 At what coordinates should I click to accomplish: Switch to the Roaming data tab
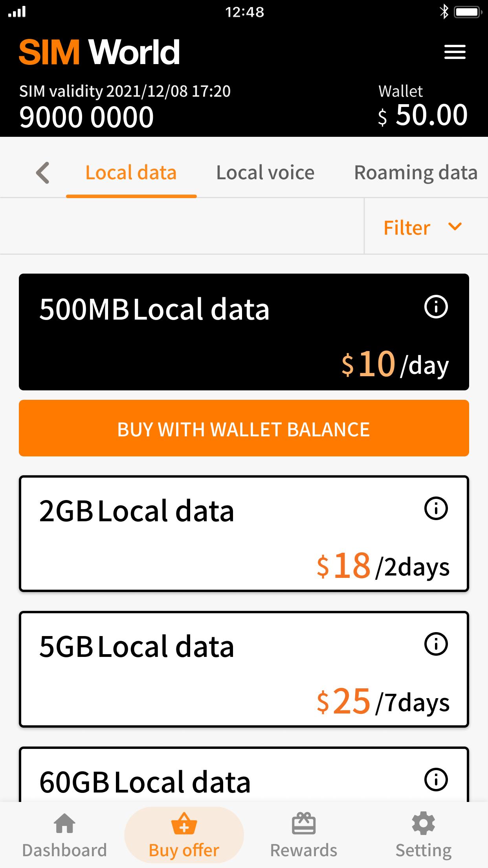416,173
